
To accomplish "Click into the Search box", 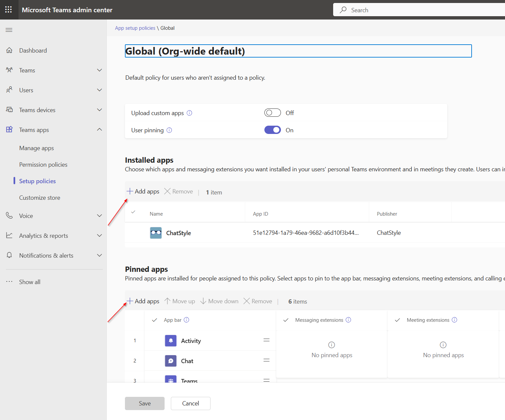I will point(419,10).
